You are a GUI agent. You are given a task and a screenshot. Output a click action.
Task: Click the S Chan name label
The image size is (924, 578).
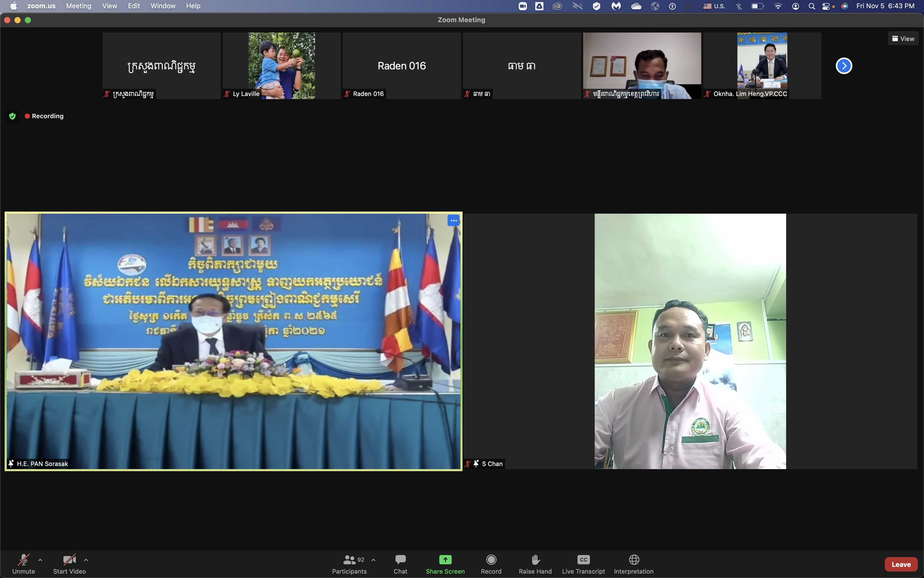coord(492,464)
